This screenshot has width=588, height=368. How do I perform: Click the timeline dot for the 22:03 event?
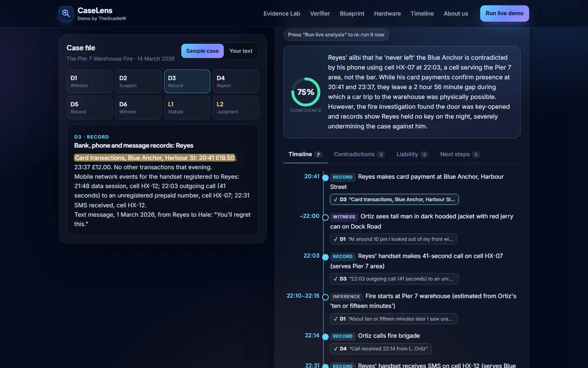pos(325,257)
